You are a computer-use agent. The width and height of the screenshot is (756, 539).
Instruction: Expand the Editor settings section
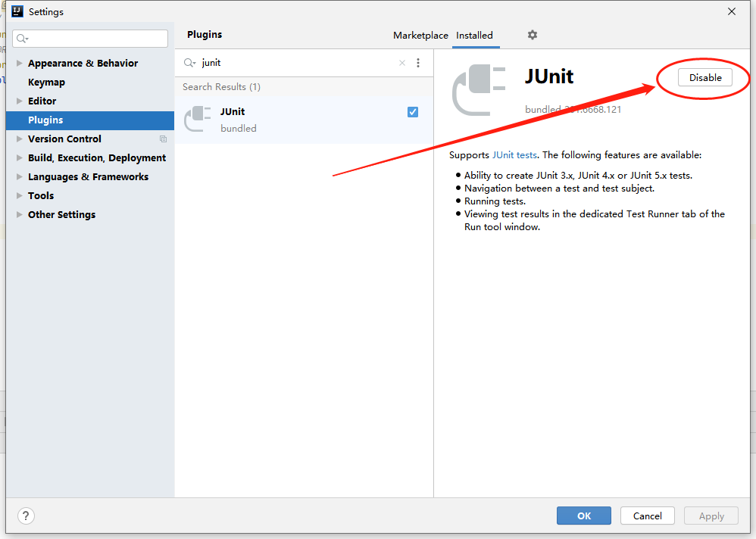(x=19, y=101)
